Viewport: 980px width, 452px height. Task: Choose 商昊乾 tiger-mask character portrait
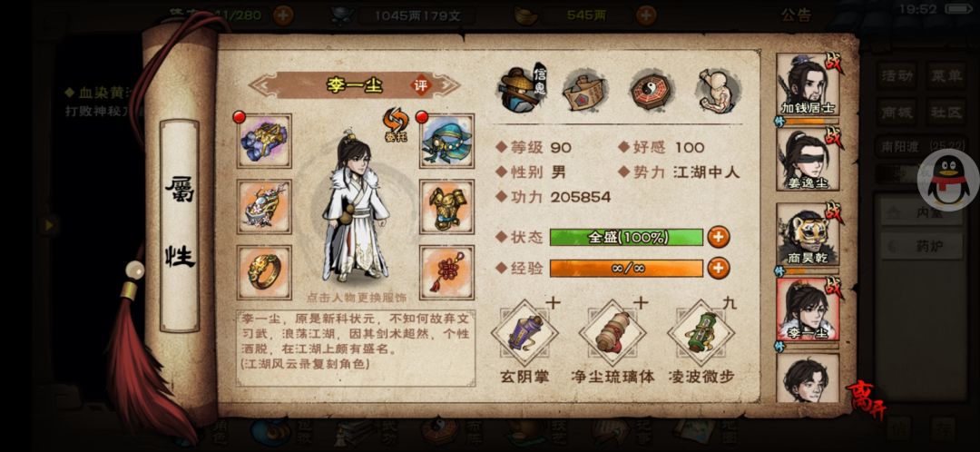click(808, 234)
